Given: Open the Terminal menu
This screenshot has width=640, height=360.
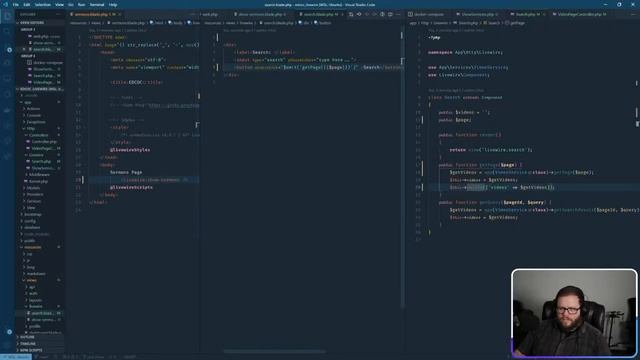Looking at the screenshot, I should tap(97, 4).
